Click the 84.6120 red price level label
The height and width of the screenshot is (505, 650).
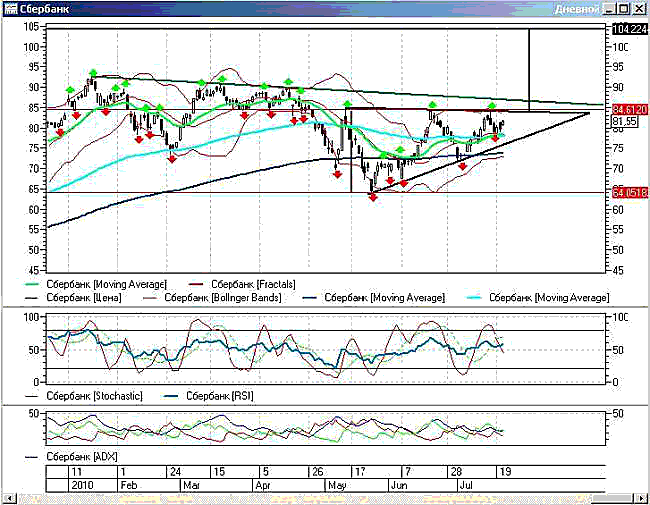click(629, 110)
